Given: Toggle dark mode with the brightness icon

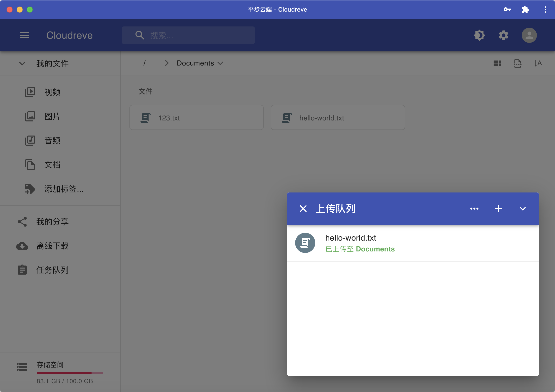Looking at the screenshot, I should point(479,35).
